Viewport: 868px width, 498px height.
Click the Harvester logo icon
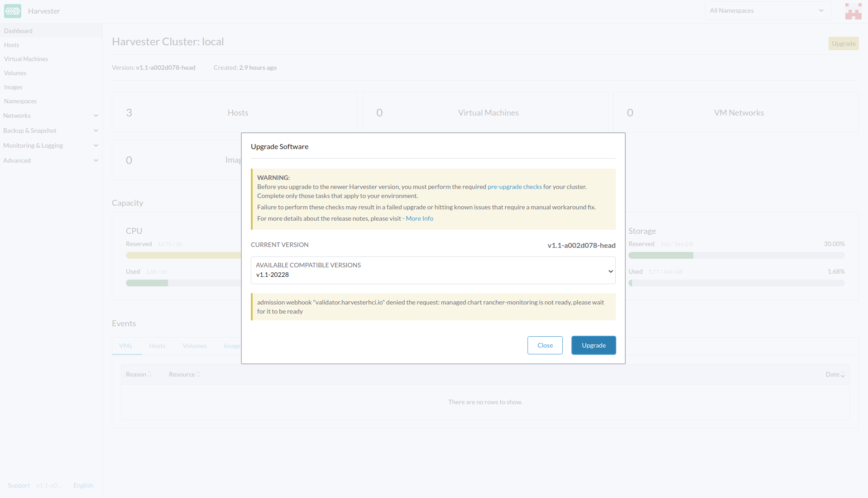12,11
